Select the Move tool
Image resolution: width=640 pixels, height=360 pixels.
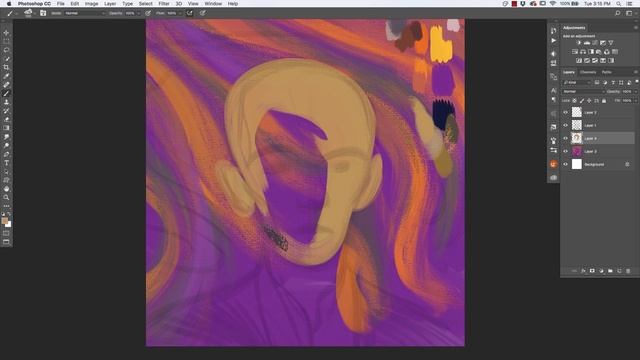[6, 33]
